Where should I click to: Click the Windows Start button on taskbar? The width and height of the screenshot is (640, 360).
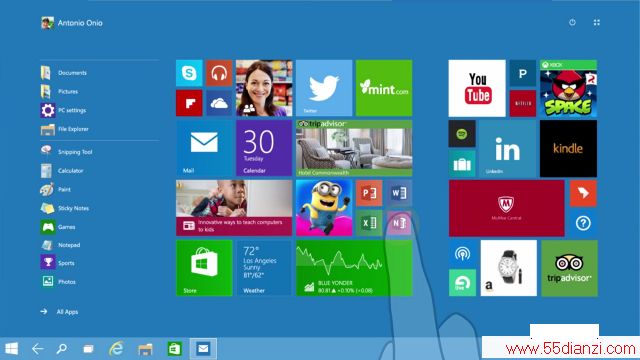click(x=11, y=349)
